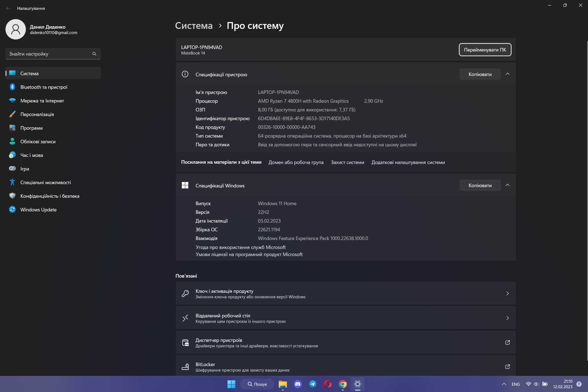Copy device specifications with Копіювати
The image size is (588, 392).
tap(480, 74)
